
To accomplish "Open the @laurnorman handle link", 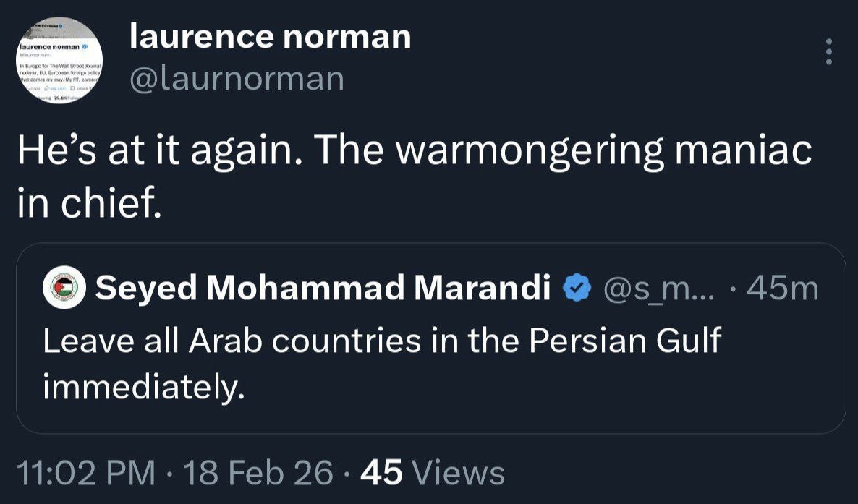I will pos(236,79).
